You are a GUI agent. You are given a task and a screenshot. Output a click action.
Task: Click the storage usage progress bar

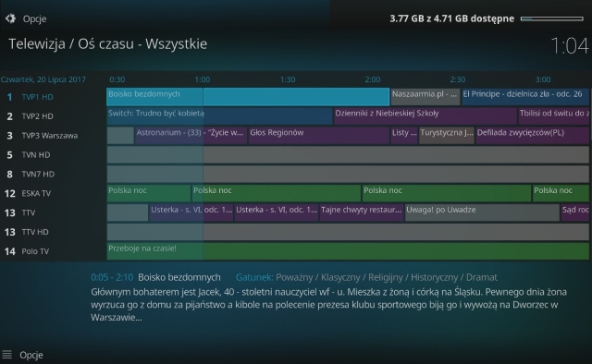point(551,18)
